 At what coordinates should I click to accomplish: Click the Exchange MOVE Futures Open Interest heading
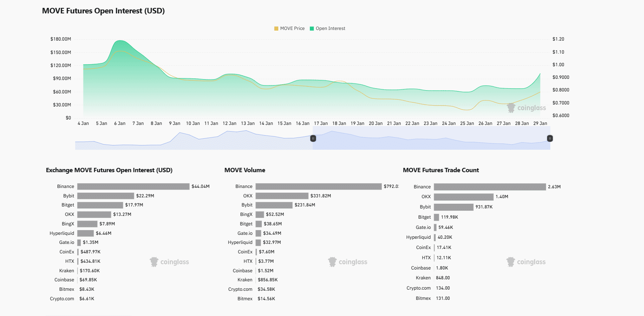[109, 170]
